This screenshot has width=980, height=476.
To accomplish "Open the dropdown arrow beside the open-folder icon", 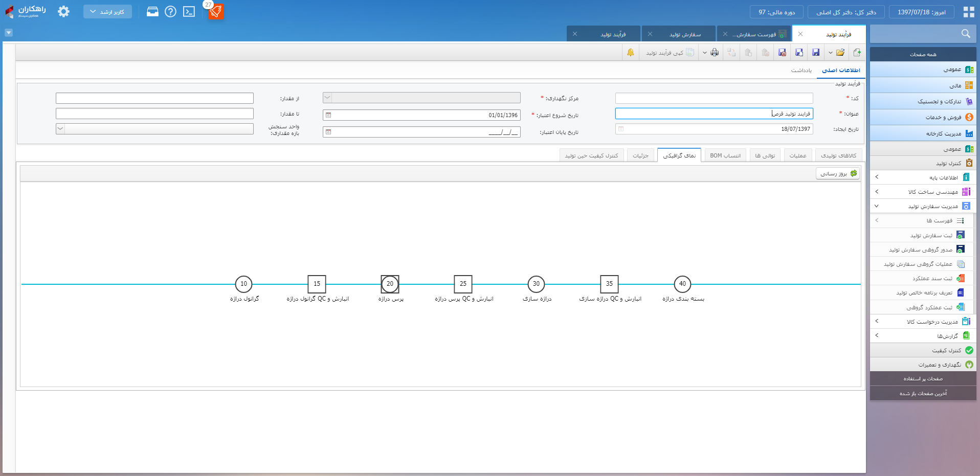I will coord(831,53).
